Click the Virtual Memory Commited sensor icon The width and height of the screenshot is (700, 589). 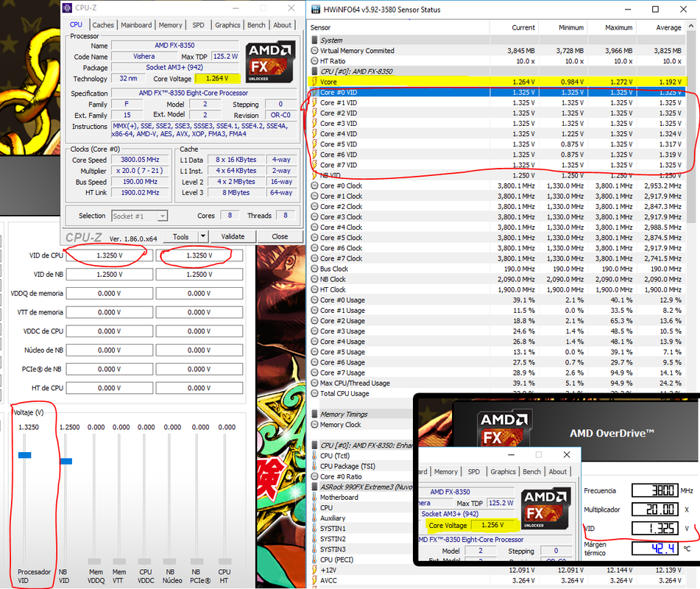(x=315, y=51)
